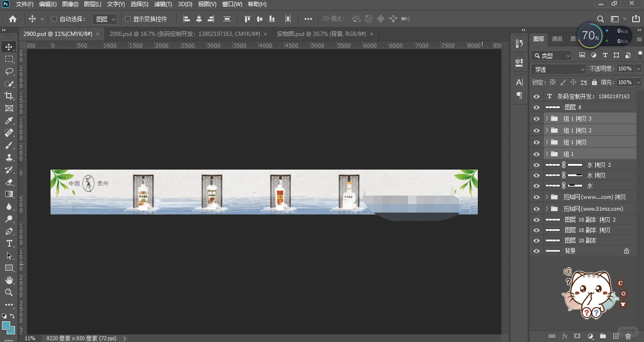This screenshot has width=644, height=342.
Task: Enable the 自动选择 checkbox
Action: (54, 19)
